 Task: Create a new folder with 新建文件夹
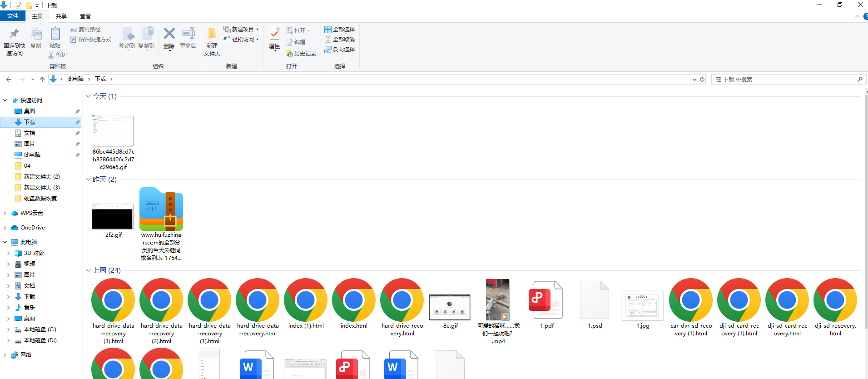pyautogui.click(x=212, y=41)
